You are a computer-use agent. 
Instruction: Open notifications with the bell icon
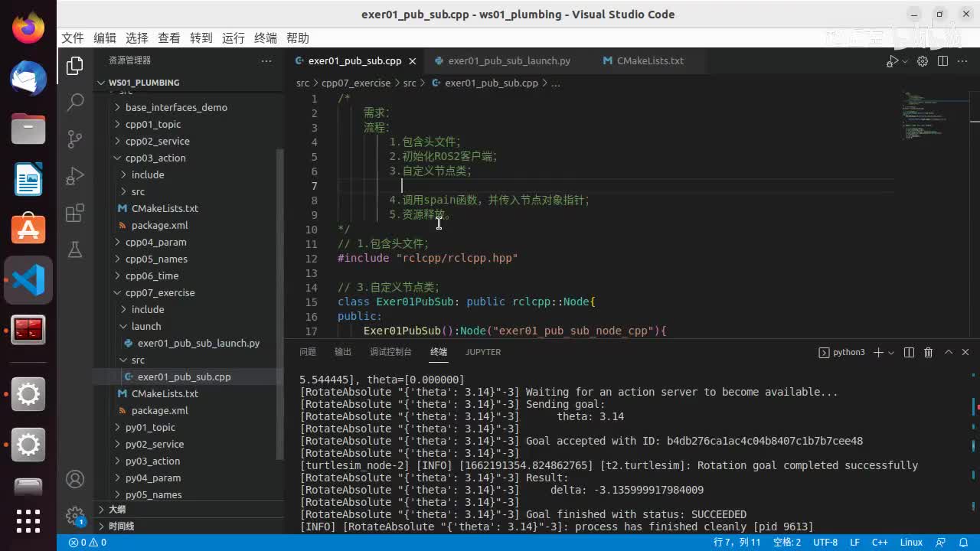(963, 543)
